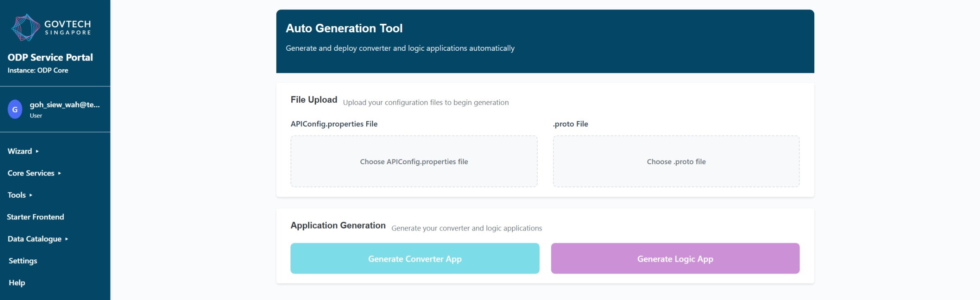
Task: Click Generate Converter App button
Action: (415, 258)
